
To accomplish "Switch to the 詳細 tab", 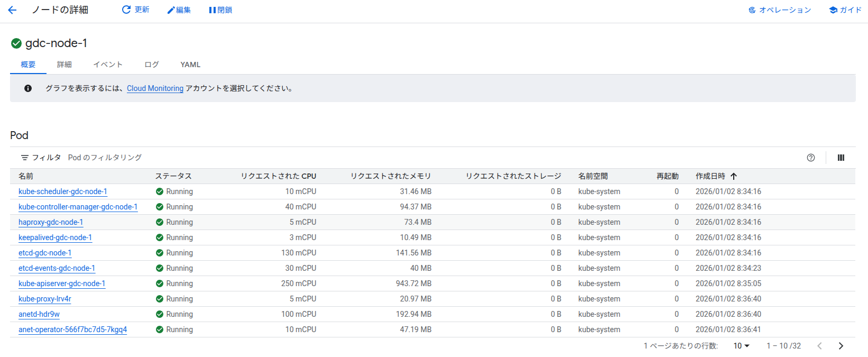I will click(x=64, y=65).
